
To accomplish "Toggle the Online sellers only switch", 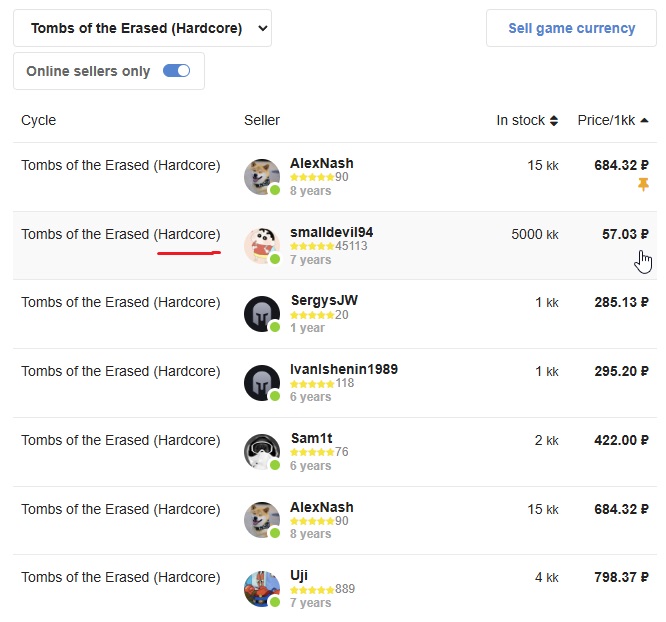I will pos(176,71).
